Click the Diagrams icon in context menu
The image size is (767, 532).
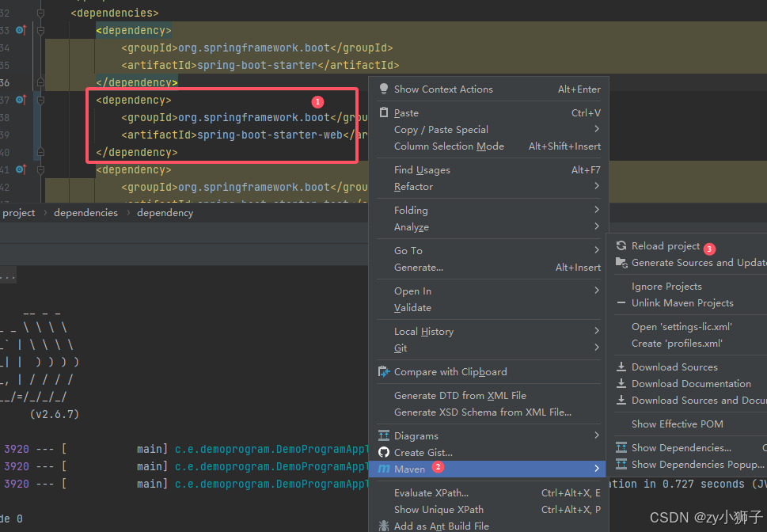384,435
